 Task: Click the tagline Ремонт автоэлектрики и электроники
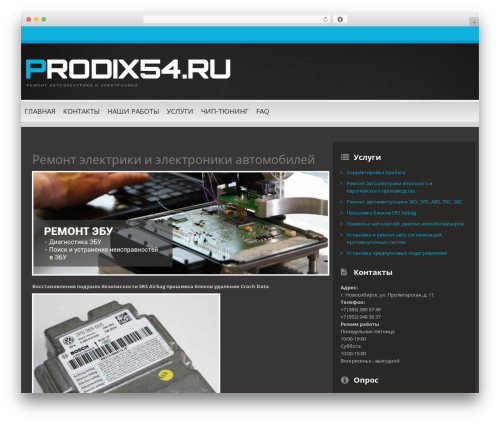tap(82, 85)
